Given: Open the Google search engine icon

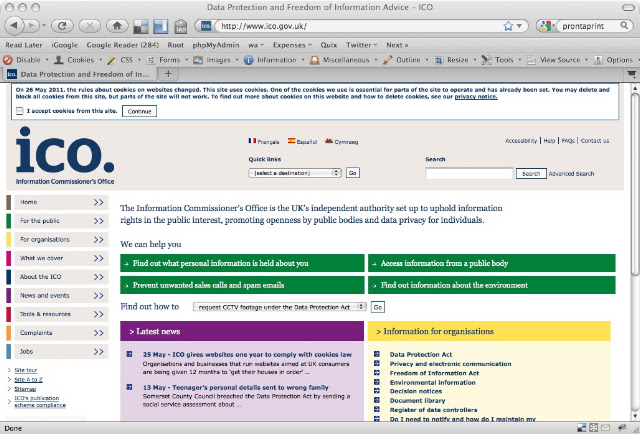Looking at the screenshot, I should coord(545,26).
